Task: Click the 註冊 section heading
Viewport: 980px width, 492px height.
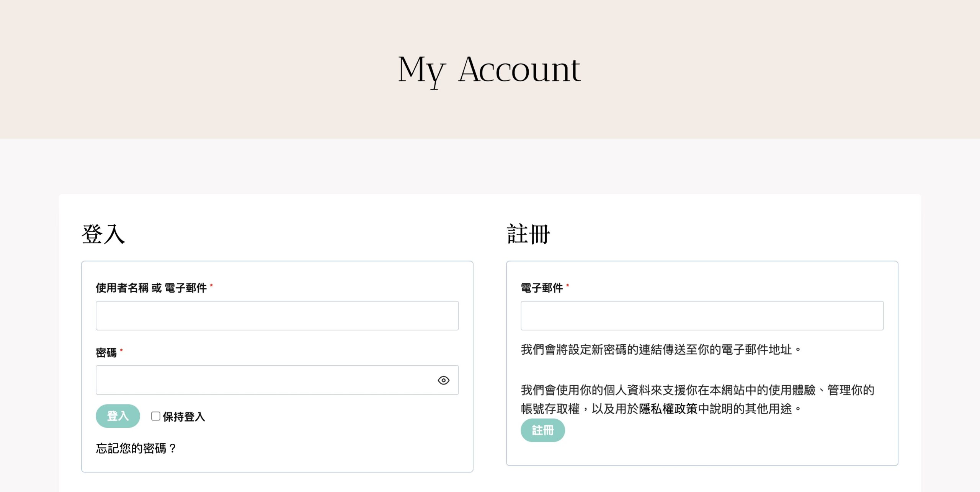Action: 528,234
